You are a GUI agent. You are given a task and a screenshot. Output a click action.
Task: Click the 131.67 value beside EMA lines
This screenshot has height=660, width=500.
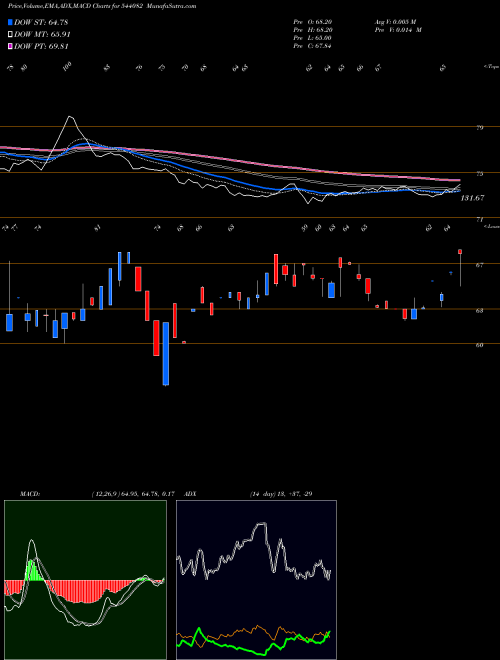(x=472, y=198)
